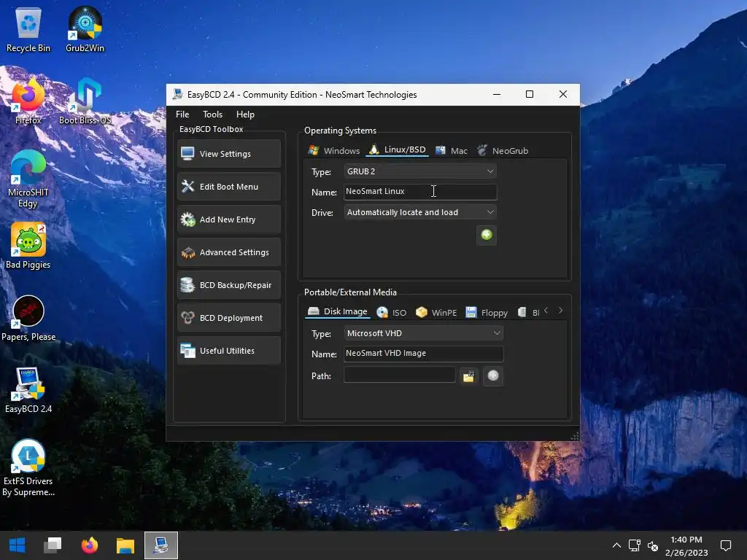The width and height of the screenshot is (747, 560).
Task: Expand the Drive 'Automatically locate and load' dropdown
Action: click(x=420, y=212)
